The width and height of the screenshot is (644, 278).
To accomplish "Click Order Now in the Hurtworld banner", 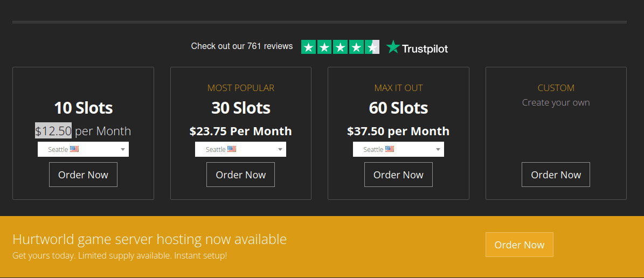I will point(519,245).
